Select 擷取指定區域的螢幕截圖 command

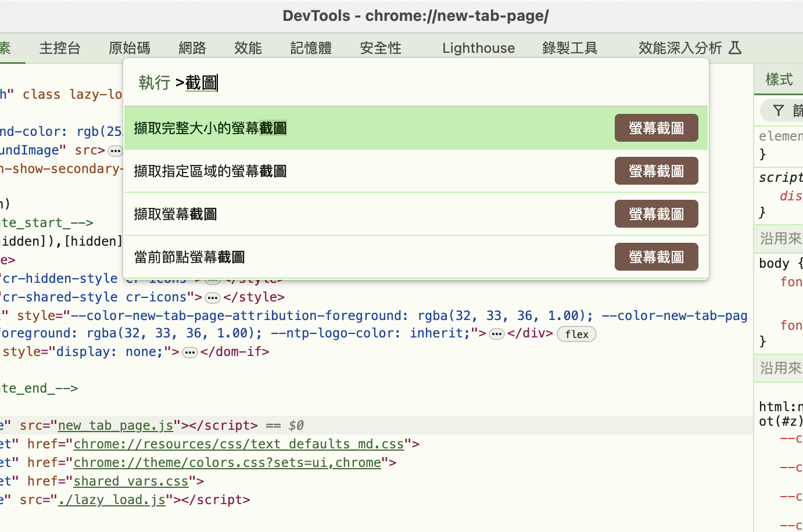point(416,171)
